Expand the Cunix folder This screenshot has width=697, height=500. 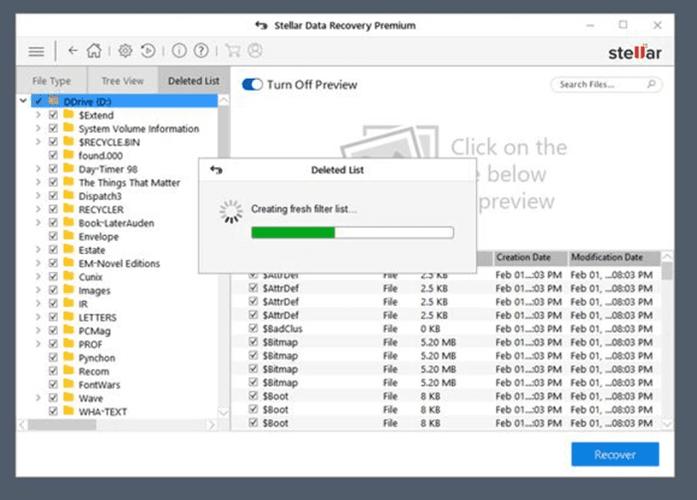click(38, 276)
